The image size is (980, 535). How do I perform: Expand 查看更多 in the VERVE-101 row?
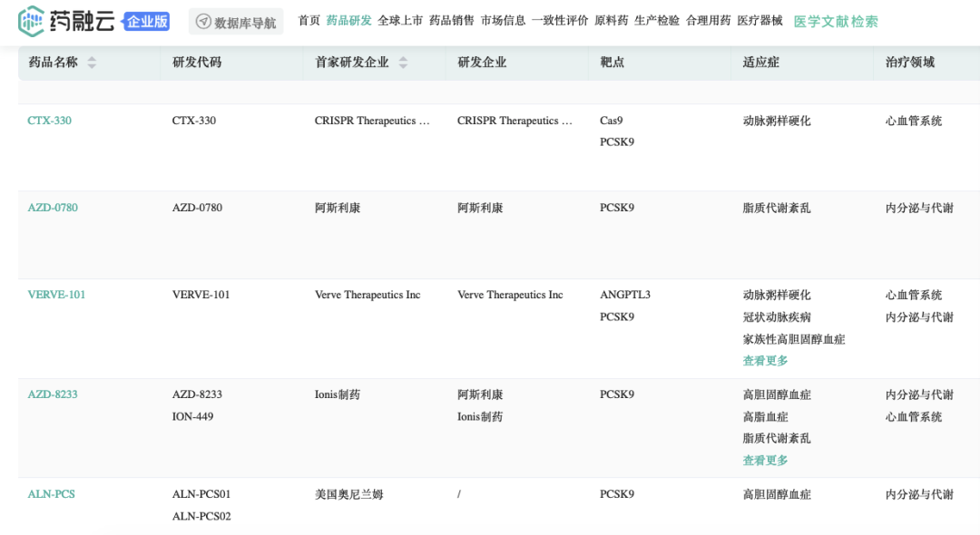click(765, 361)
